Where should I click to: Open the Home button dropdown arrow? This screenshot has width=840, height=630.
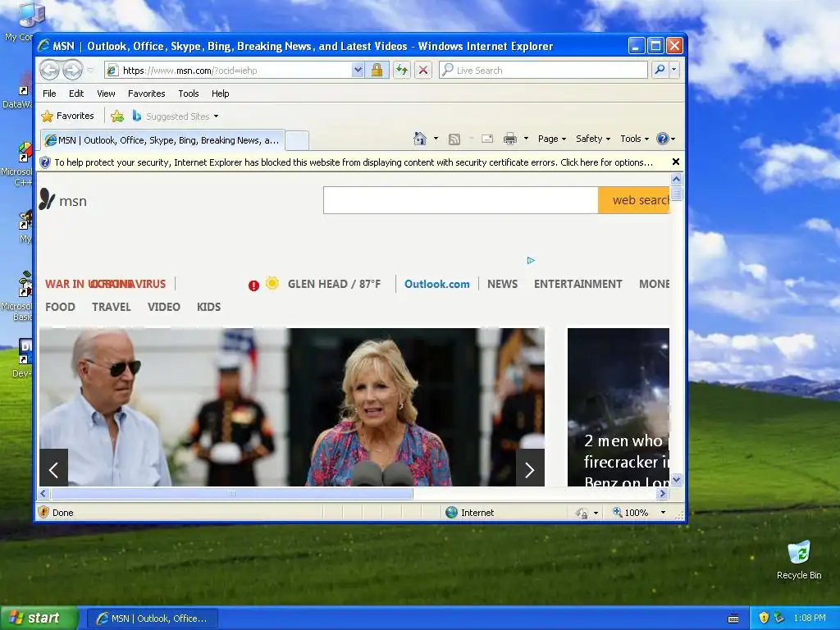pos(436,139)
